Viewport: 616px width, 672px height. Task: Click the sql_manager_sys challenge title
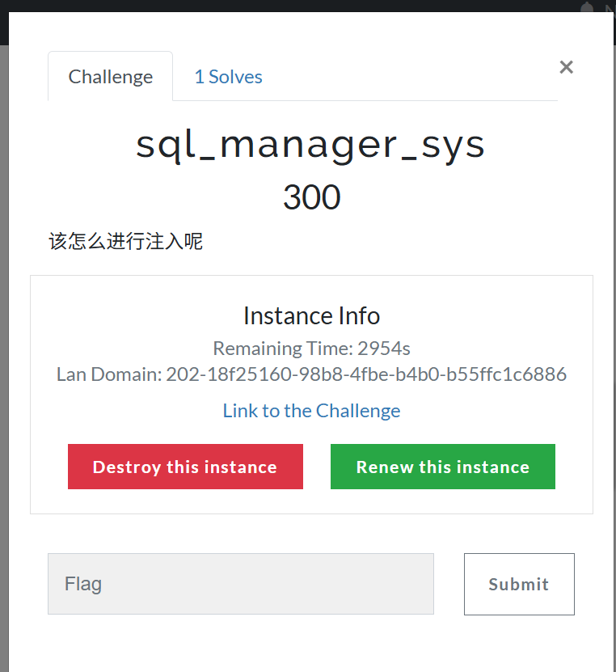[311, 144]
